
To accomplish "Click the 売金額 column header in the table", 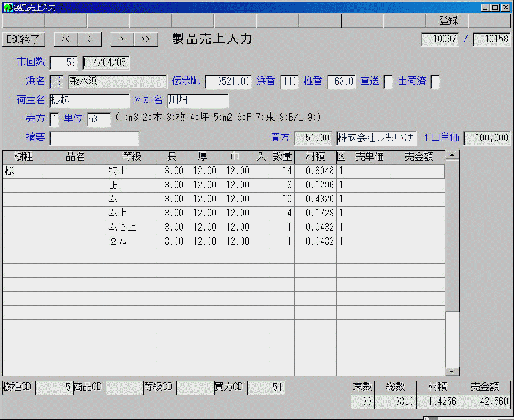I will coord(419,157).
